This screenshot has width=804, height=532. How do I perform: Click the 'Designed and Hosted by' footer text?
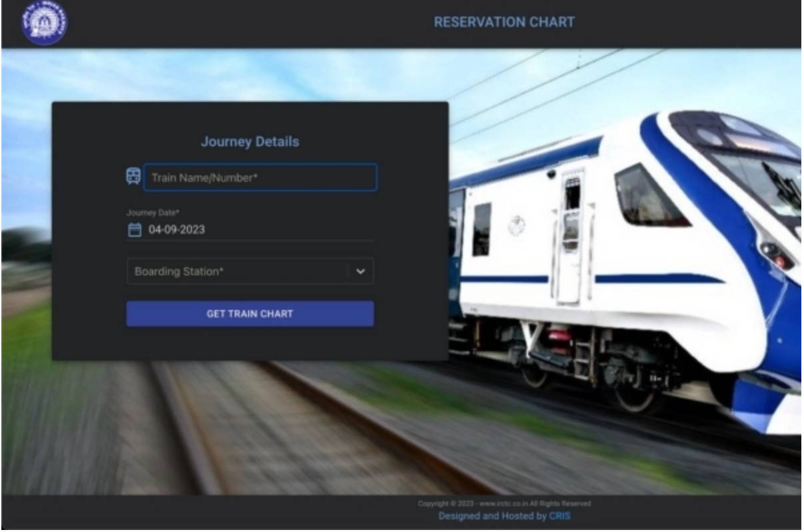pyautogui.click(x=493, y=516)
